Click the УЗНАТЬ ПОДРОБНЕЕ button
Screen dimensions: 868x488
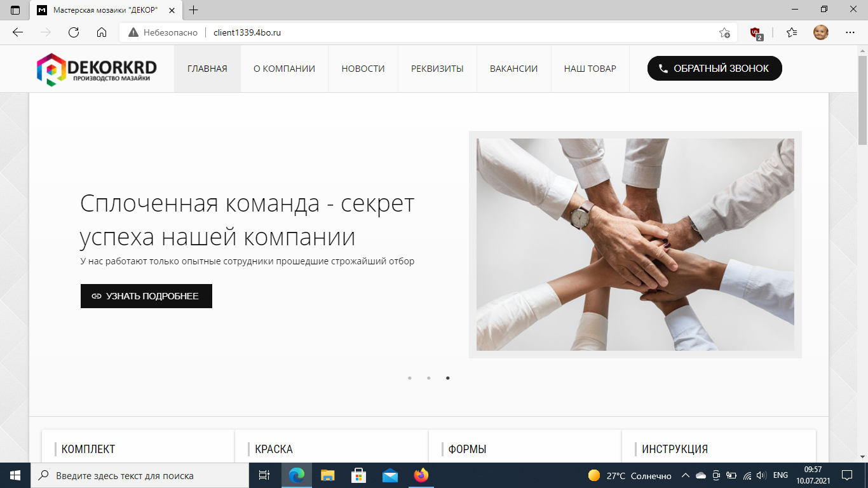tap(146, 296)
